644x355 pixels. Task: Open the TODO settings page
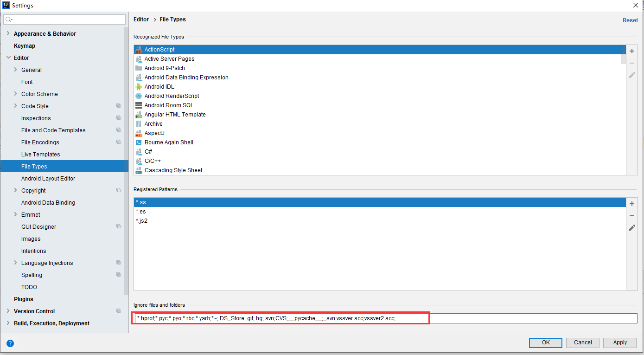29,287
